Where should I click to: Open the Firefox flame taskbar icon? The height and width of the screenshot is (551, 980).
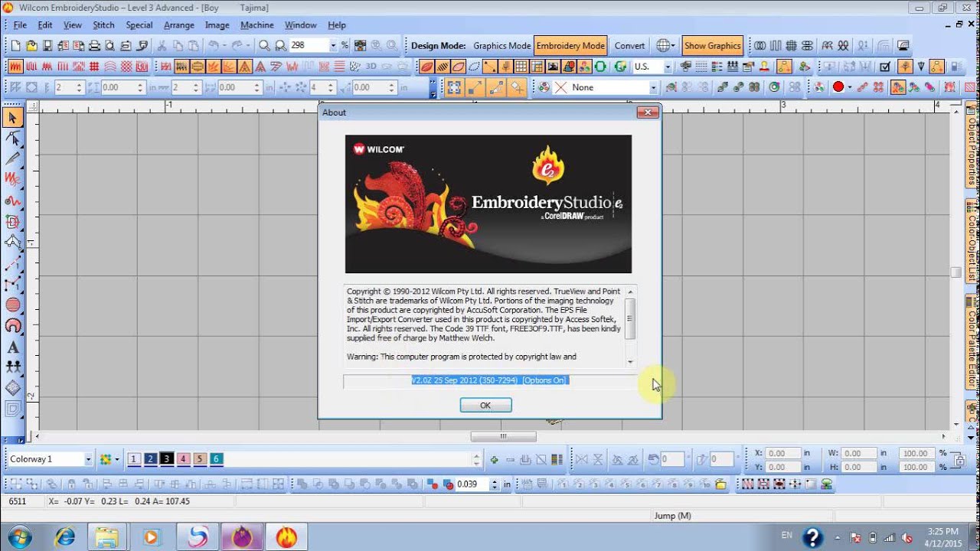pyautogui.click(x=286, y=537)
